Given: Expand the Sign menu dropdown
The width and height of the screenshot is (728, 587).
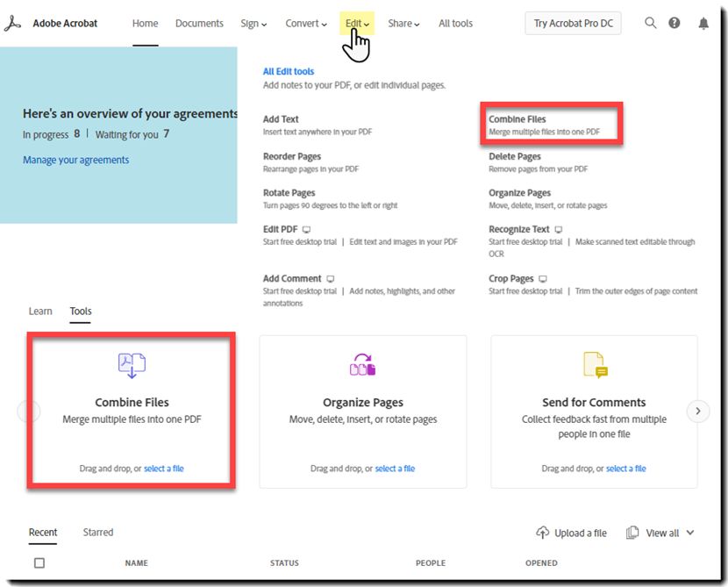Looking at the screenshot, I should click(253, 23).
